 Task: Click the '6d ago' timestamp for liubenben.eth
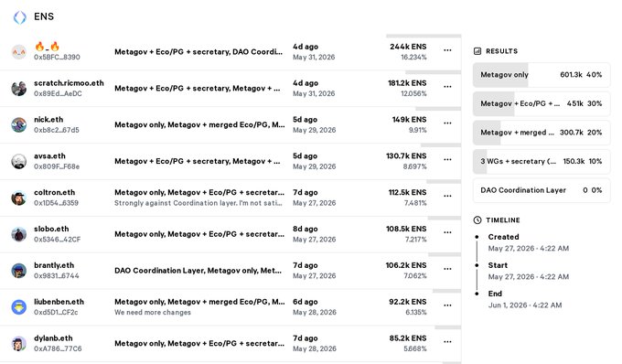[305, 302]
